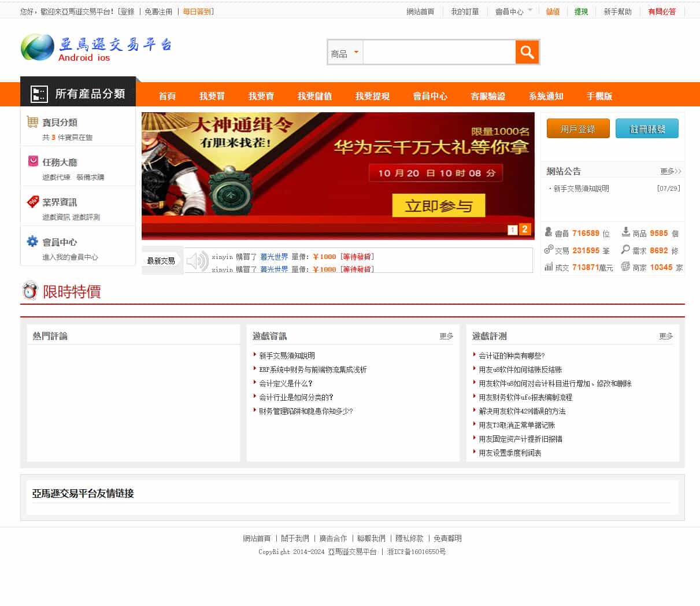Click the alarm clock icon beside 限時特價
Screen dimensions: 700x606
point(29,290)
